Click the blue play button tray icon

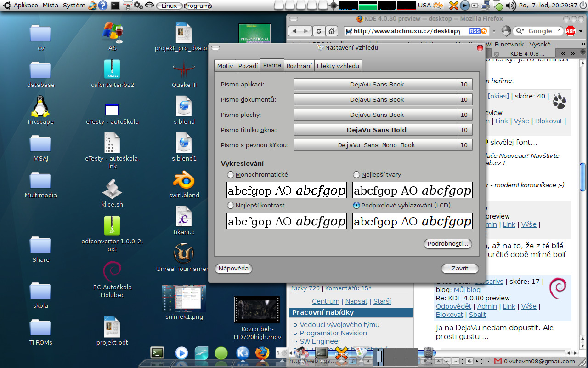click(x=465, y=6)
